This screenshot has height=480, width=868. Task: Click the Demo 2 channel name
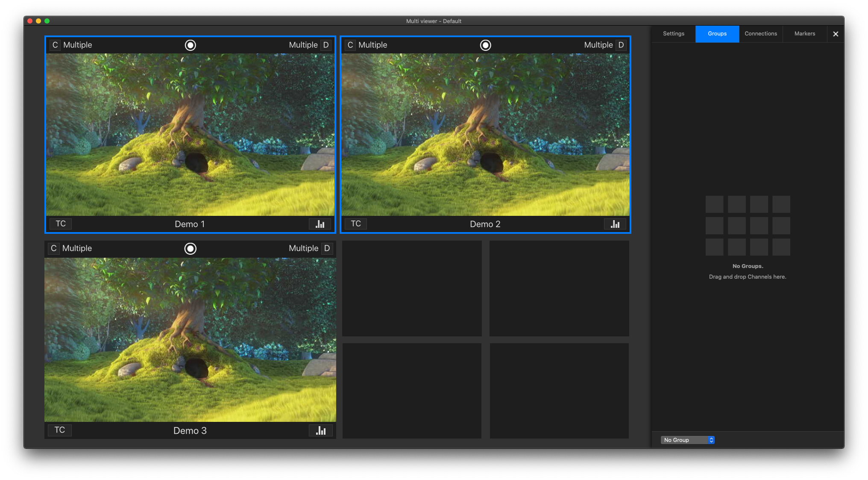[485, 224]
